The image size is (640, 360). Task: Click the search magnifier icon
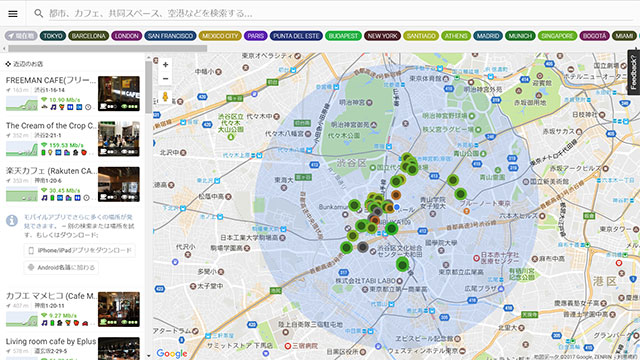coord(38,13)
